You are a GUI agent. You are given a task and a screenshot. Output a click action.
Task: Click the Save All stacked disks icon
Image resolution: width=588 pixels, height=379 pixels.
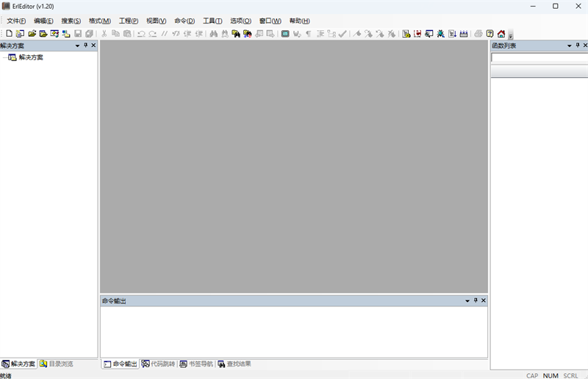[89, 34]
